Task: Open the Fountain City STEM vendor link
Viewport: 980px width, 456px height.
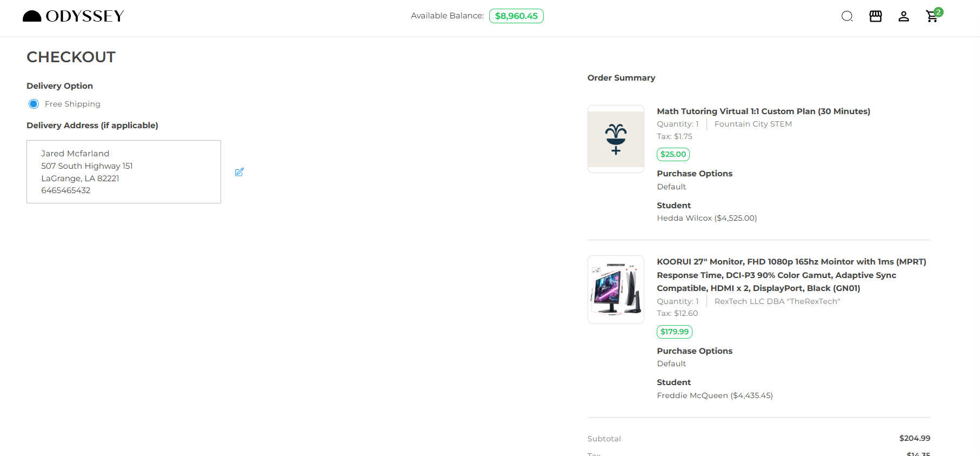Action: tap(752, 124)
